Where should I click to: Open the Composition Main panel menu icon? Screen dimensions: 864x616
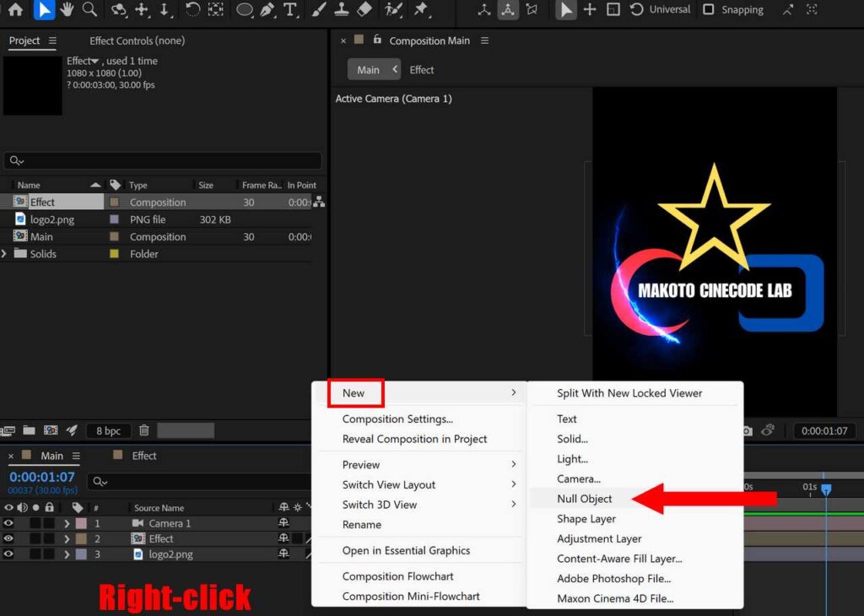click(484, 41)
